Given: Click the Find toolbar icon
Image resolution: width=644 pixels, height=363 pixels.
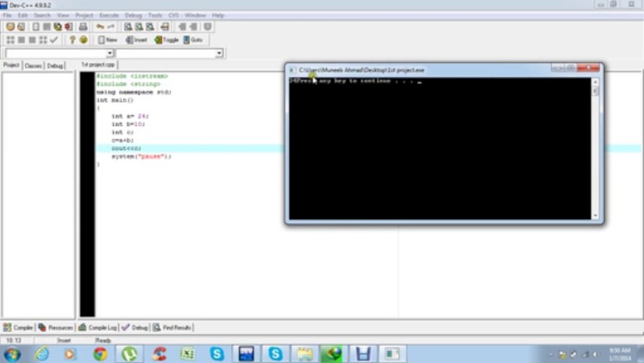Looking at the screenshot, I should [x=128, y=27].
